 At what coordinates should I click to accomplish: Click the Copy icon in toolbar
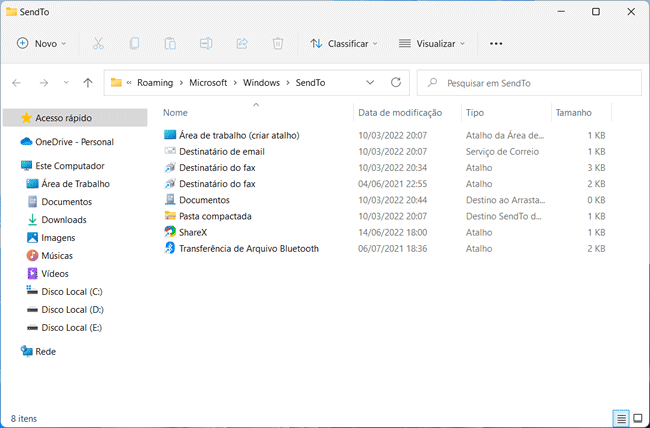(x=134, y=44)
